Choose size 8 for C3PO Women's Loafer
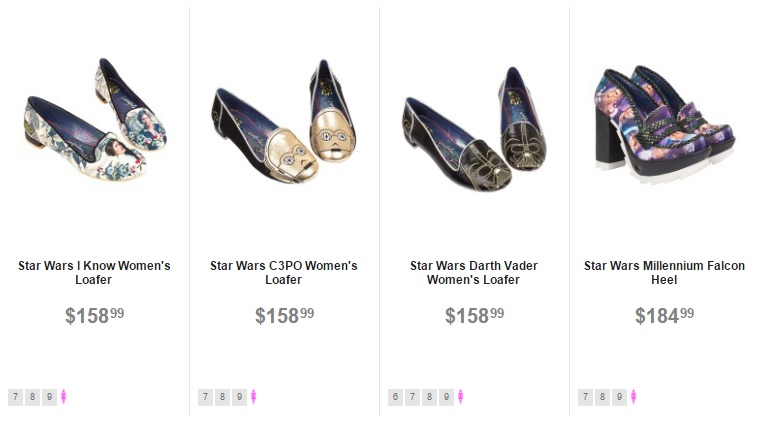The height and width of the screenshot is (421, 769). (x=222, y=397)
